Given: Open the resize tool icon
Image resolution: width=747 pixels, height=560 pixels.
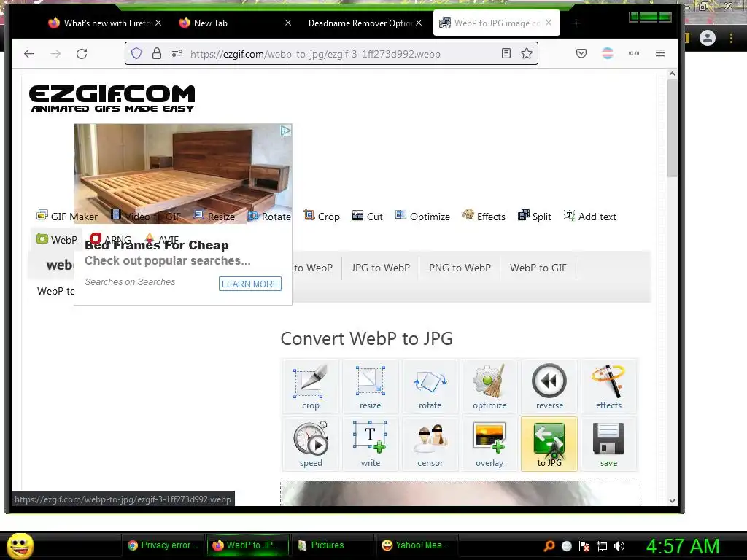Looking at the screenshot, I should pos(370,386).
